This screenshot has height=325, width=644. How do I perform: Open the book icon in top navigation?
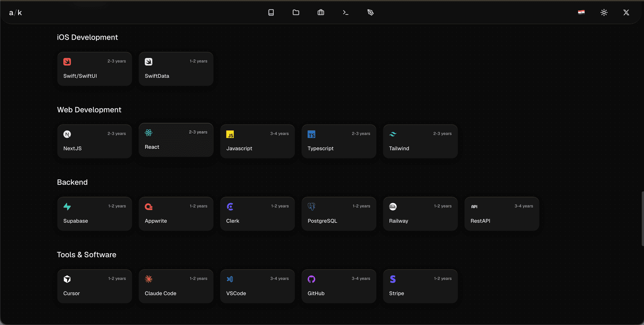271,12
